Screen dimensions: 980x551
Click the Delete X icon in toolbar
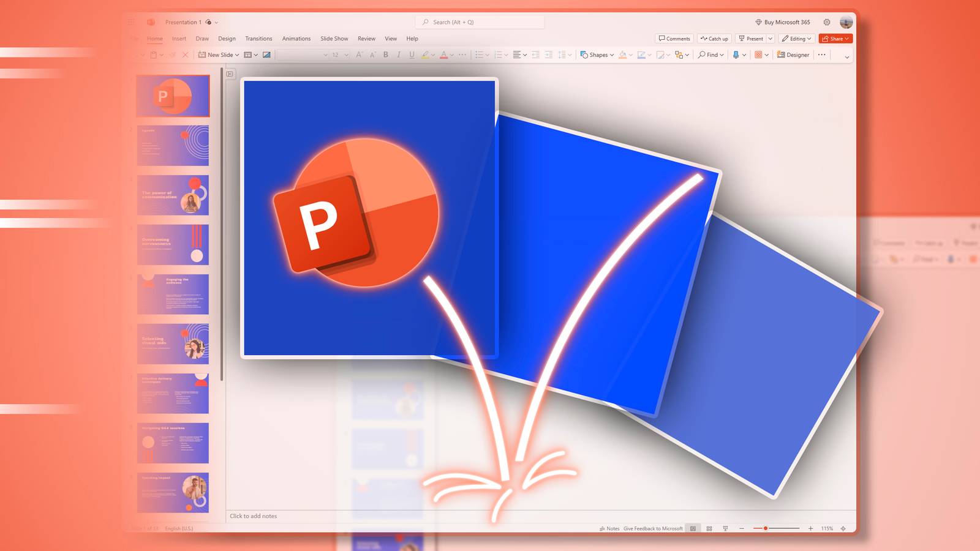point(185,54)
